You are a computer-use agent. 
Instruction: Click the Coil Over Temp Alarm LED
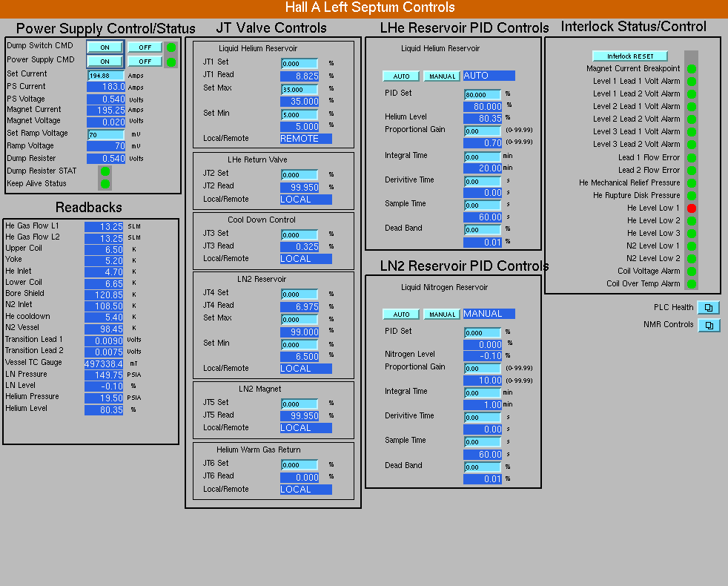[692, 284]
